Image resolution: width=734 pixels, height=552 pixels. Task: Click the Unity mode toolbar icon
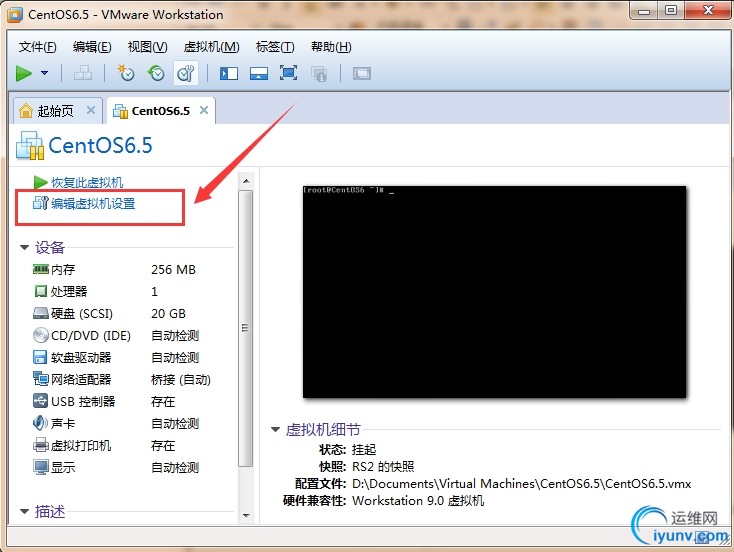(319, 74)
